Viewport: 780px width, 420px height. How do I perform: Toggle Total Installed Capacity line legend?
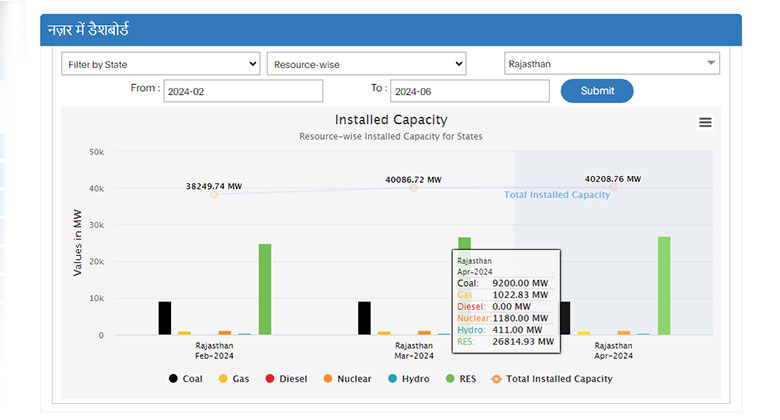point(550,379)
